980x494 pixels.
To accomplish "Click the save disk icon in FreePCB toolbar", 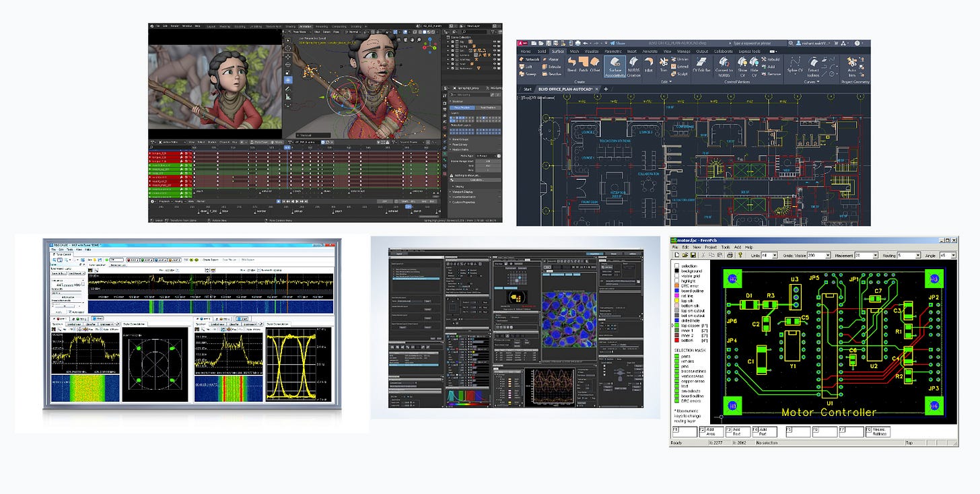I will (693, 256).
